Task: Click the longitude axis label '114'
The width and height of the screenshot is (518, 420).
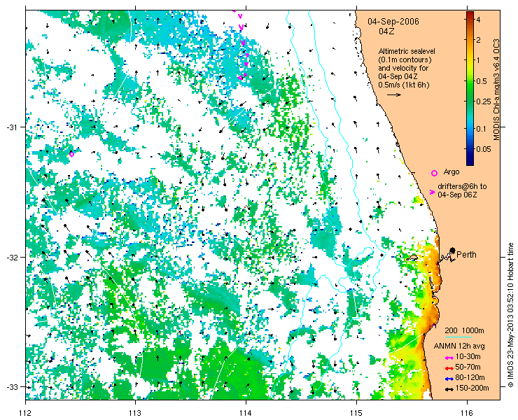Action: pyautogui.click(x=246, y=413)
